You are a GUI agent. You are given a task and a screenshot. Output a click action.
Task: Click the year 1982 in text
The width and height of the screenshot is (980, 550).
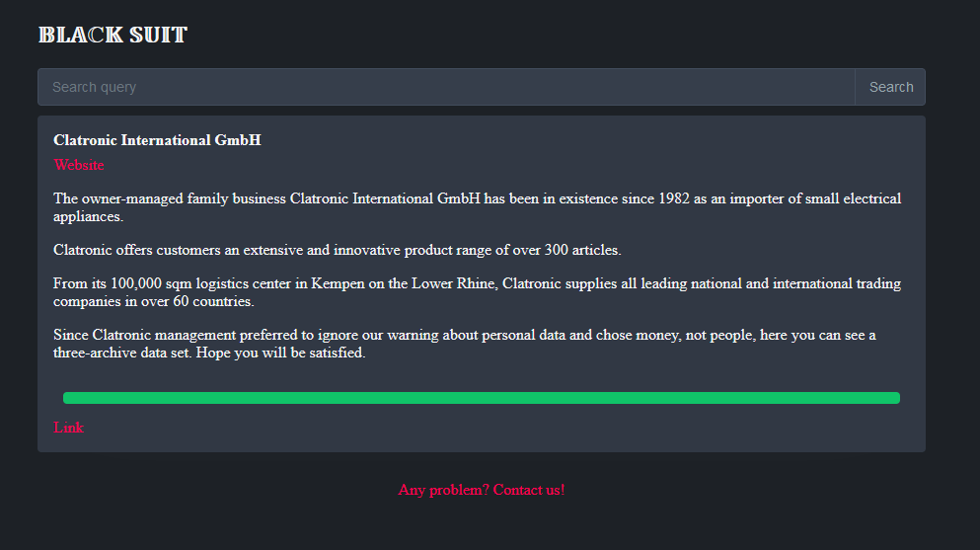point(674,198)
